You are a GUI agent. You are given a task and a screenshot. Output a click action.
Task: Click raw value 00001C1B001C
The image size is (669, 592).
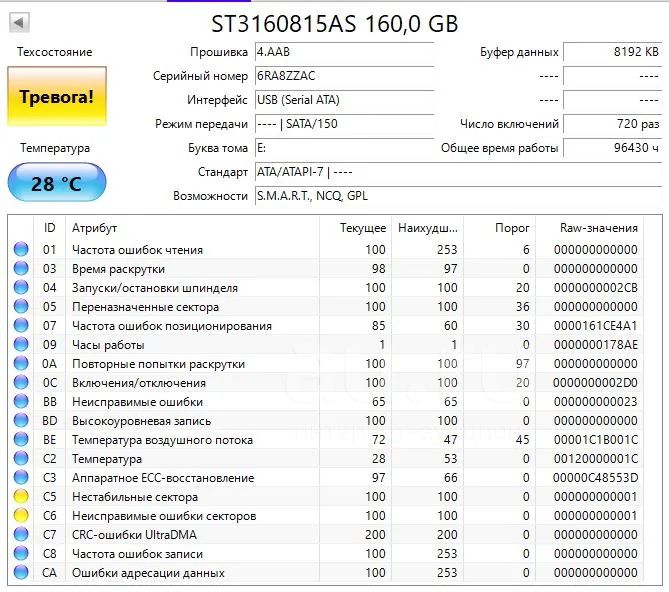(596, 440)
